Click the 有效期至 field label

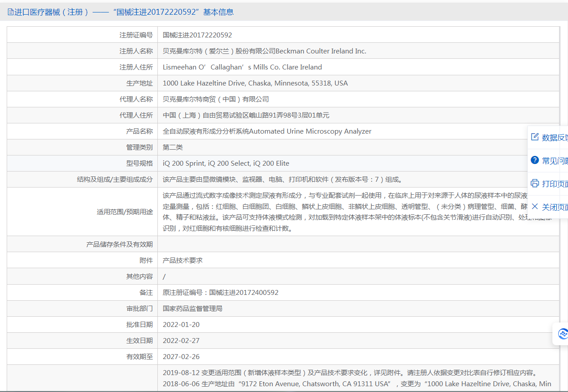click(x=140, y=356)
